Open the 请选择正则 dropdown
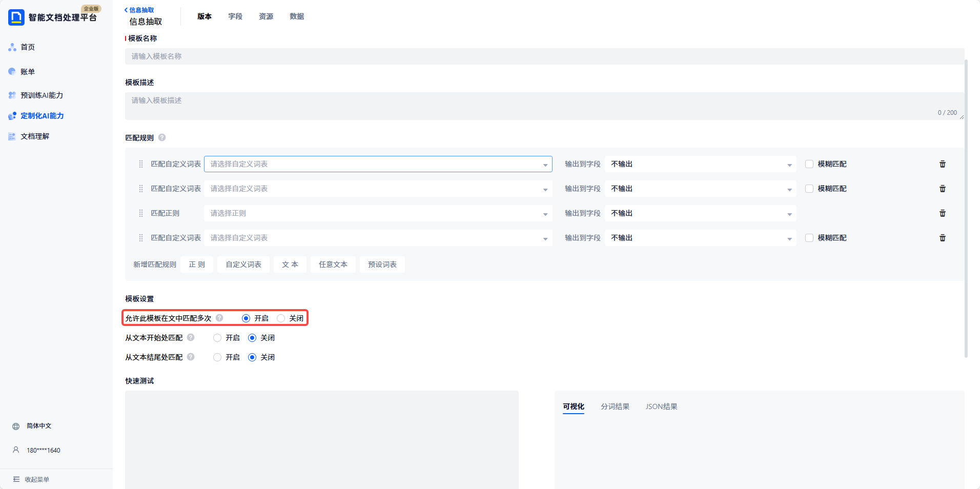Image resolution: width=980 pixels, height=489 pixels. [x=378, y=213]
